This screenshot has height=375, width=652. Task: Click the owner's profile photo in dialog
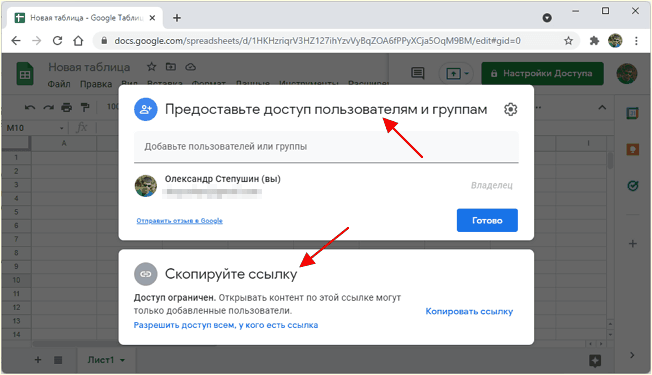[x=146, y=185]
